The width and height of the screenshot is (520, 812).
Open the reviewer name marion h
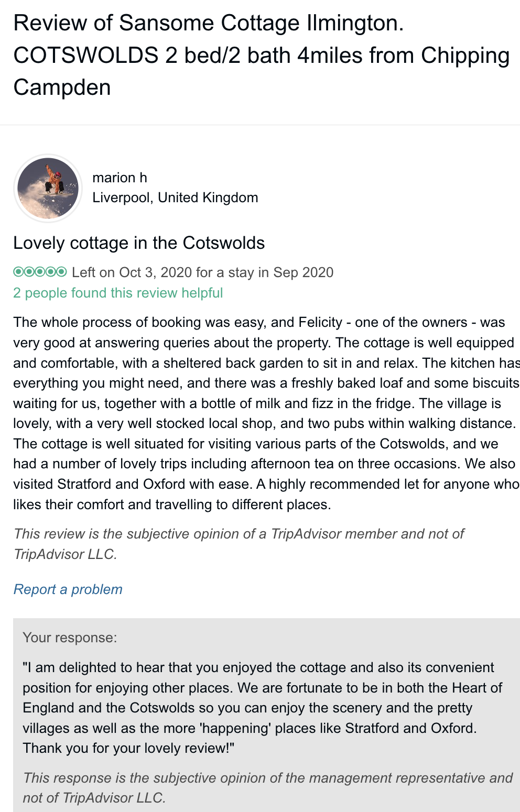pos(120,178)
